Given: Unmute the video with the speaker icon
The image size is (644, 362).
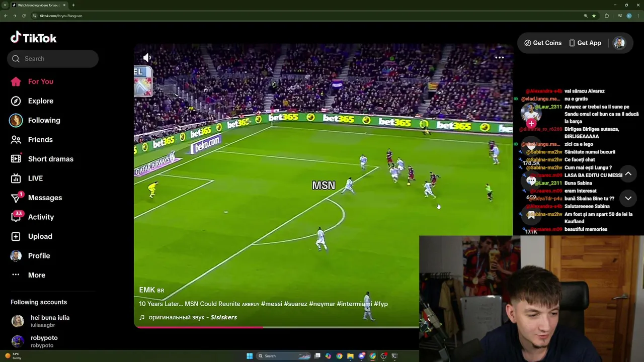Looking at the screenshot, I should [x=147, y=58].
